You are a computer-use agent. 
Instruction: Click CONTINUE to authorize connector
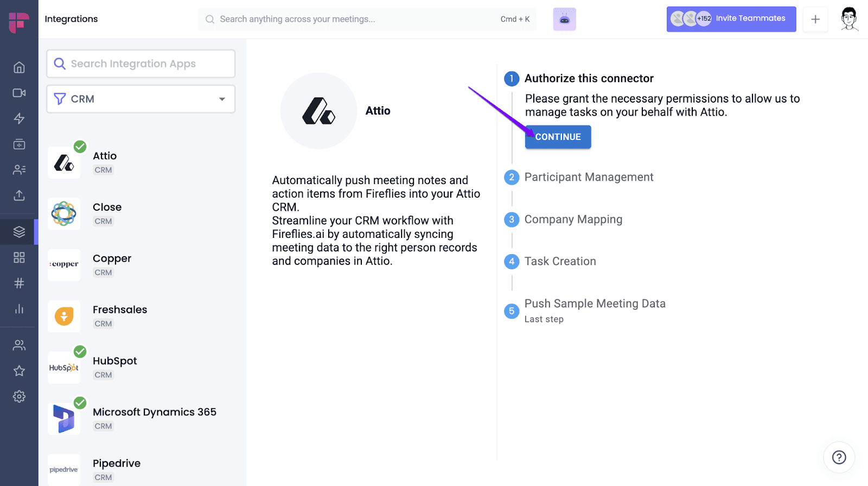point(558,137)
